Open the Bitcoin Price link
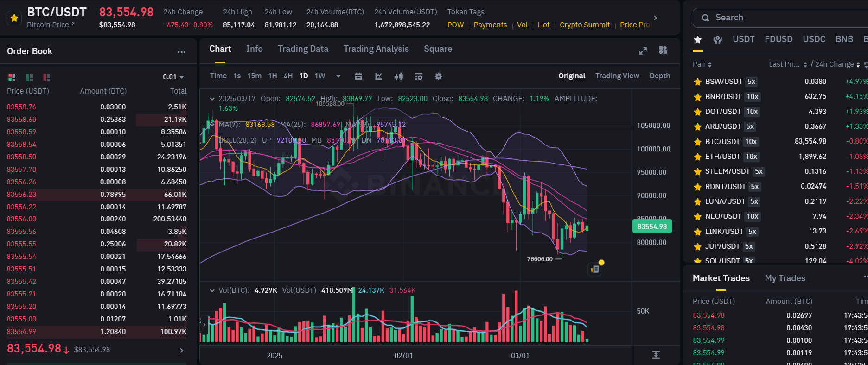 click(51, 25)
